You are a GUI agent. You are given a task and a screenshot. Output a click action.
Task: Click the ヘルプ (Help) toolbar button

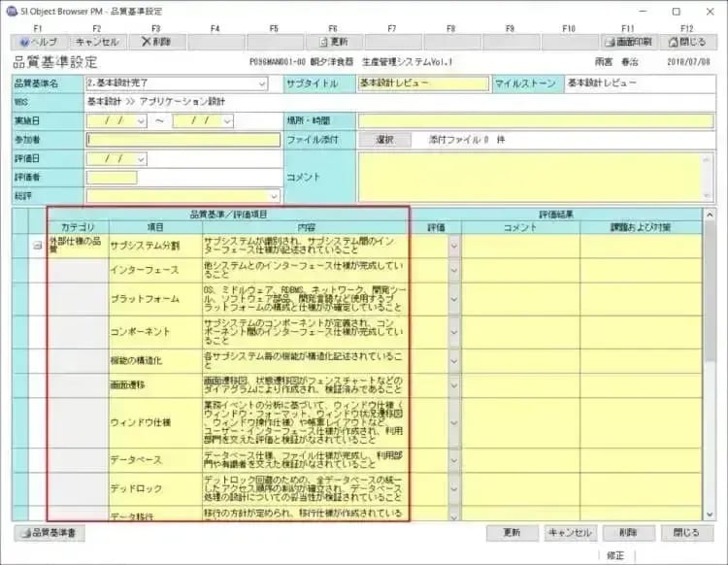(38, 43)
